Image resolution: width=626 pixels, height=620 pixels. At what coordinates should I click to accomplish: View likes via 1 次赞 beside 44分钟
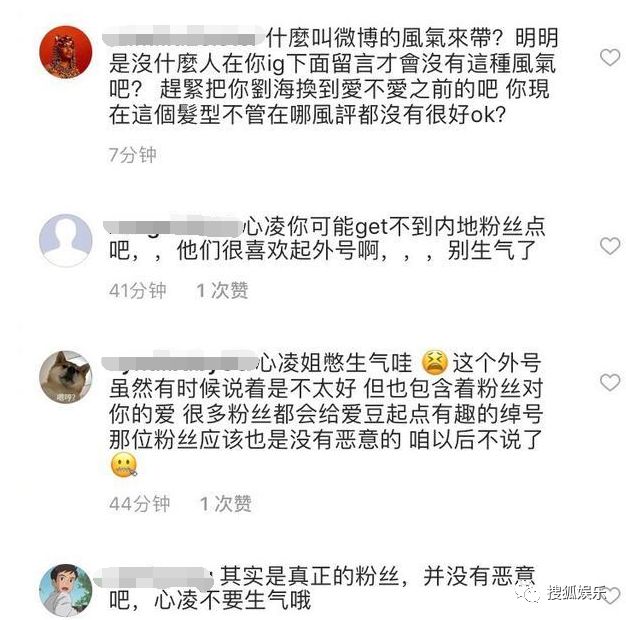[x=226, y=503]
